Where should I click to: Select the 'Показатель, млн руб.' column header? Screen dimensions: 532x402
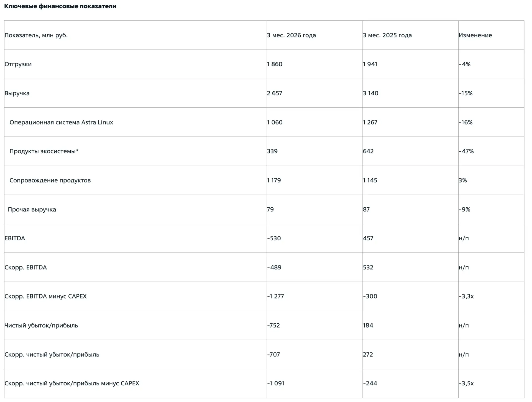click(x=36, y=35)
